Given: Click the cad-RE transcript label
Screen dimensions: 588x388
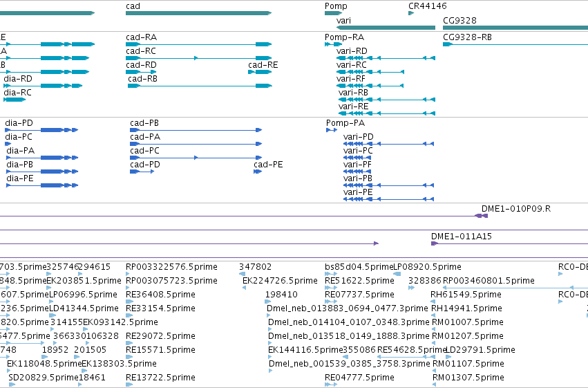Looking at the screenshot, I should pyautogui.click(x=263, y=65).
